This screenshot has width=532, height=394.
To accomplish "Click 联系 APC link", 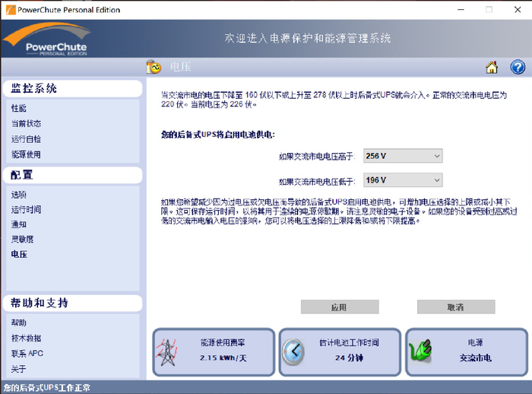I will click(x=27, y=353).
